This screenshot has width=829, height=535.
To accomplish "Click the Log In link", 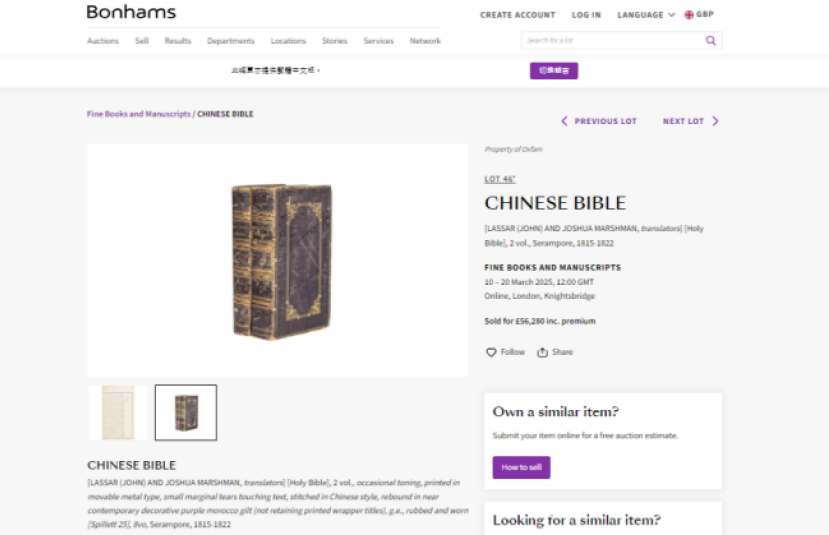I will click(x=586, y=15).
